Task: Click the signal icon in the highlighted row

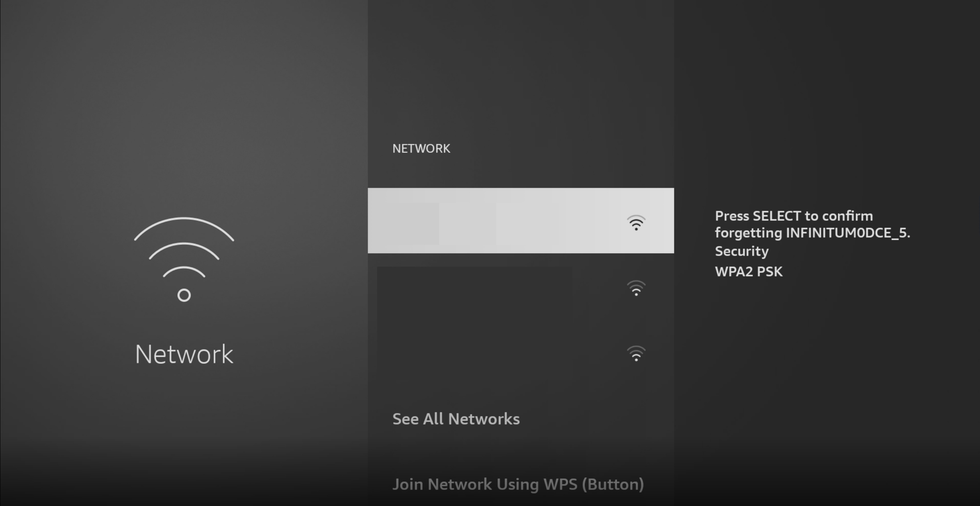Action: pos(636,223)
